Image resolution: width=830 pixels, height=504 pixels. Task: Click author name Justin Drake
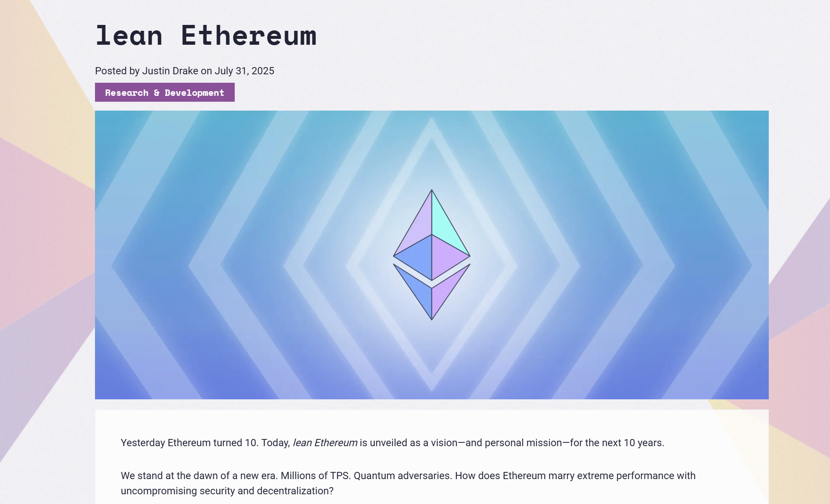(x=170, y=71)
